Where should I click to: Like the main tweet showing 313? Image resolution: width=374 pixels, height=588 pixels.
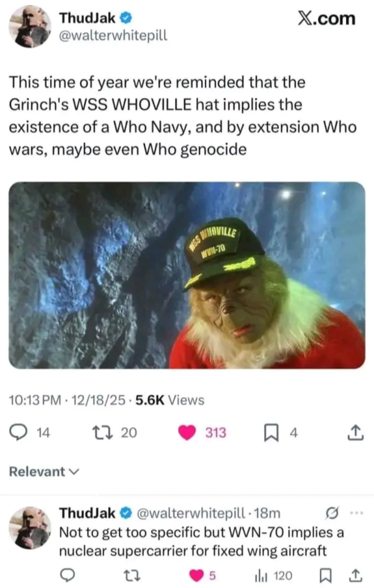(187, 433)
